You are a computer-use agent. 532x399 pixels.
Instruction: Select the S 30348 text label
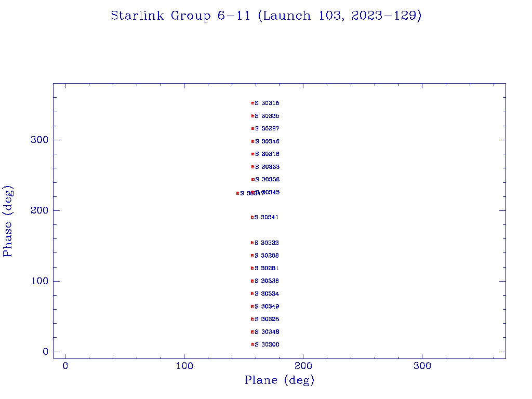pos(267,332)
